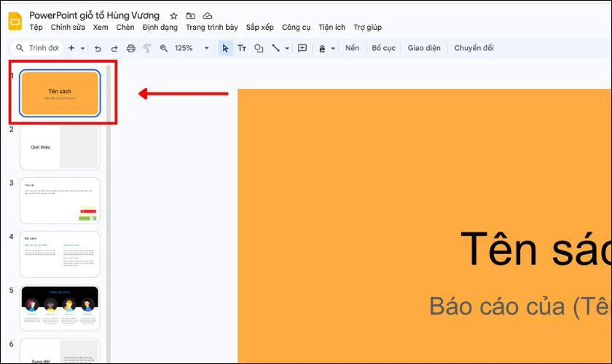Add a comment with toolbar icon
Image resolution: width=612 pixels, height=364 pixels.
302,48
